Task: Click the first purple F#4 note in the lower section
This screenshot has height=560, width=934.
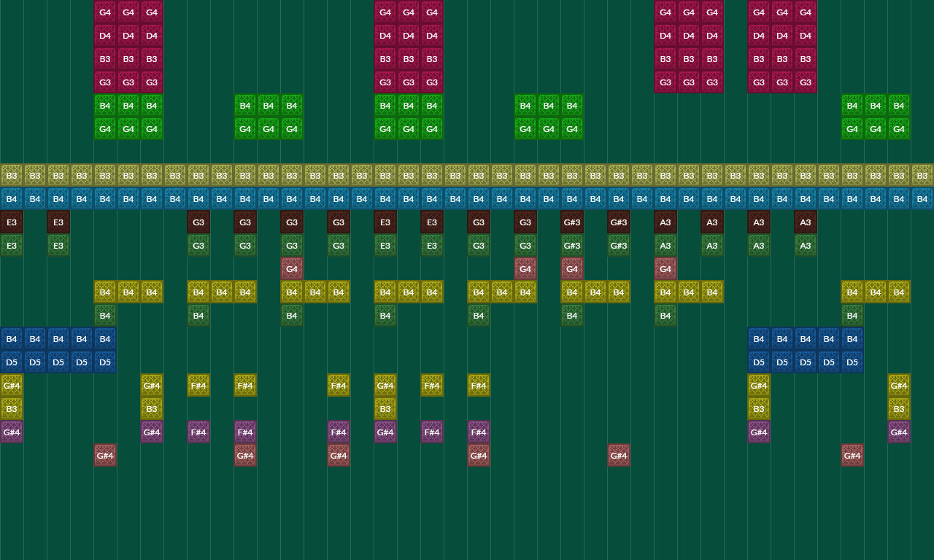Action: pos(198,432)
